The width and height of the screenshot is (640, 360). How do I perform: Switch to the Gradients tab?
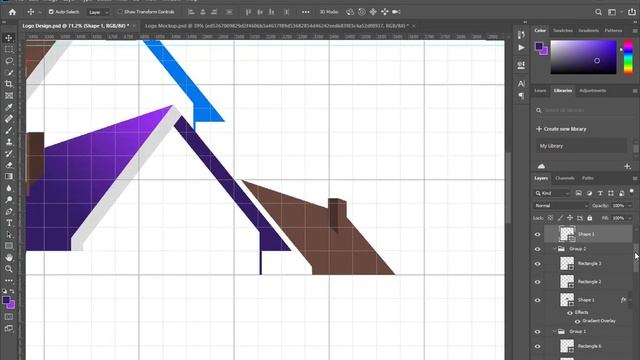pos(588,31)
